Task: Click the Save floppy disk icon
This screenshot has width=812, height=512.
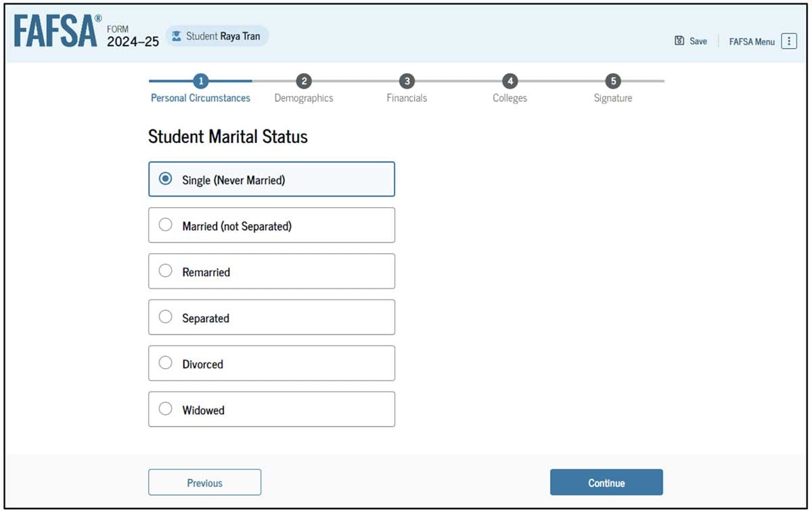Action: coord(679,41)
